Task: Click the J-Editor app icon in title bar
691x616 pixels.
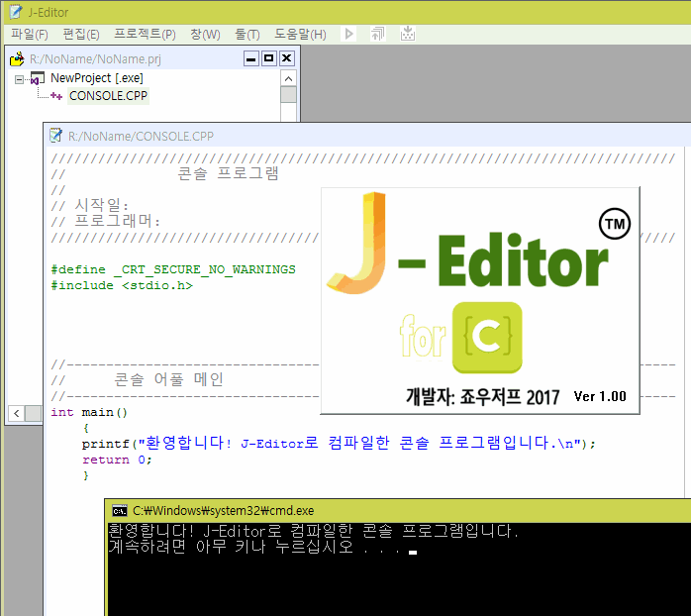Action: click(15, 12)
